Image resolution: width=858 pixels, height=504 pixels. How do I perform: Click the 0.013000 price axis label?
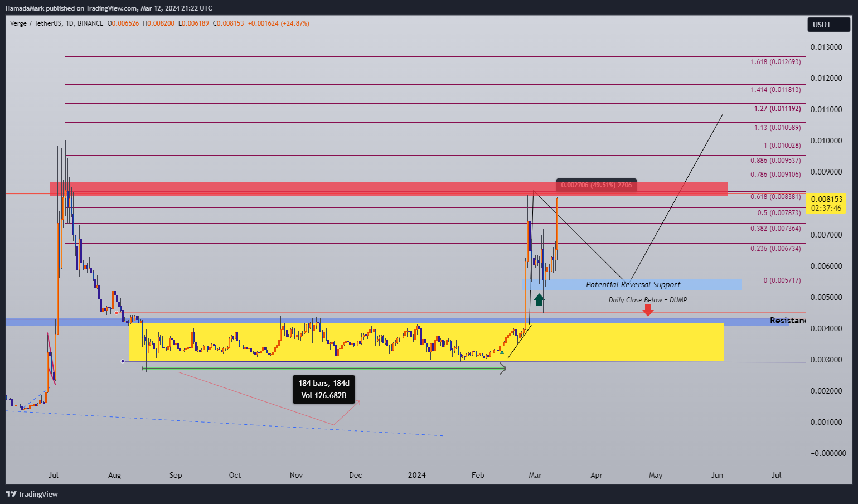click(826, 47)
